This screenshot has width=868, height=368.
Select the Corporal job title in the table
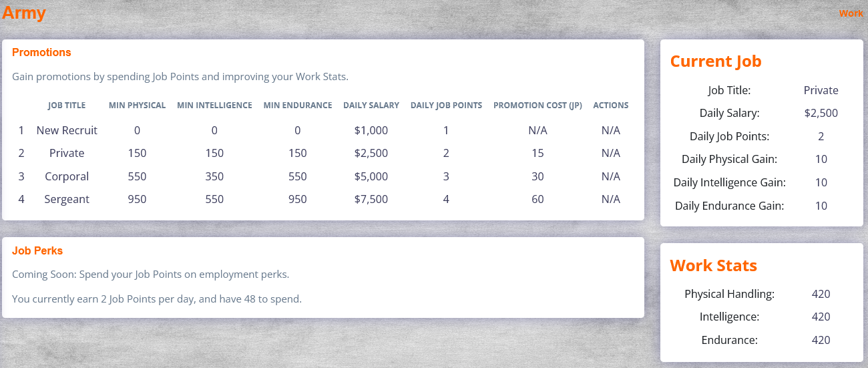pos(67,176)
